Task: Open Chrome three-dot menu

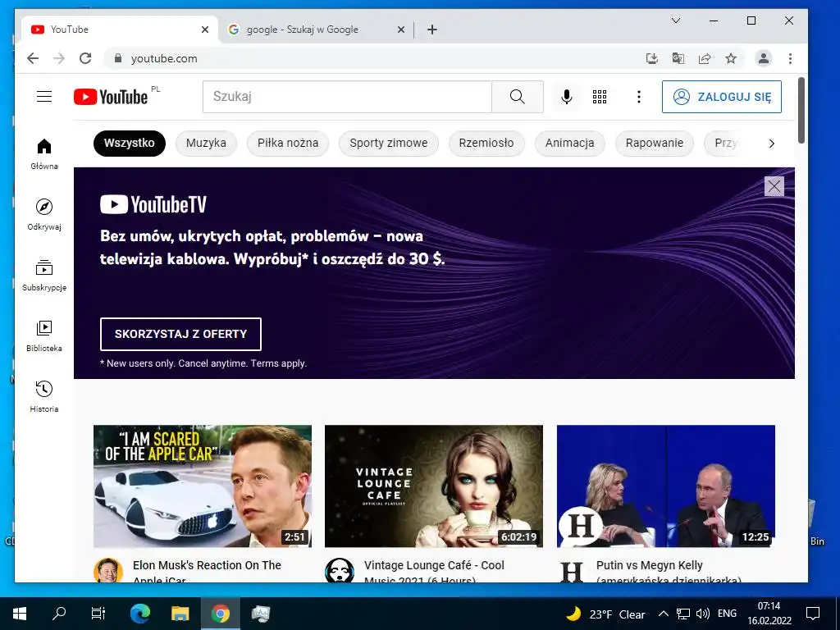Action: (790, 58)
